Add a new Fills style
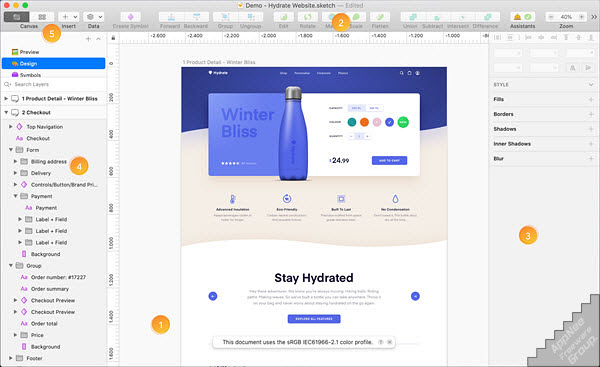 (591, 99)
